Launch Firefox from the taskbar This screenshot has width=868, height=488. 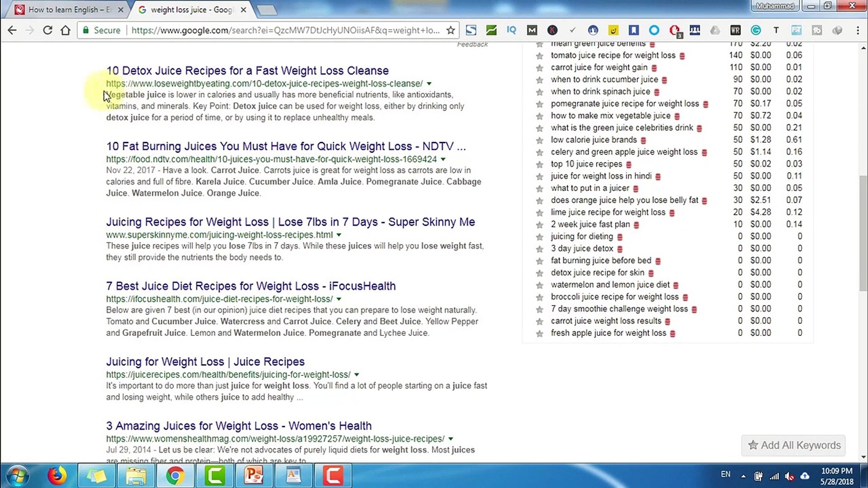pos(57,475)
